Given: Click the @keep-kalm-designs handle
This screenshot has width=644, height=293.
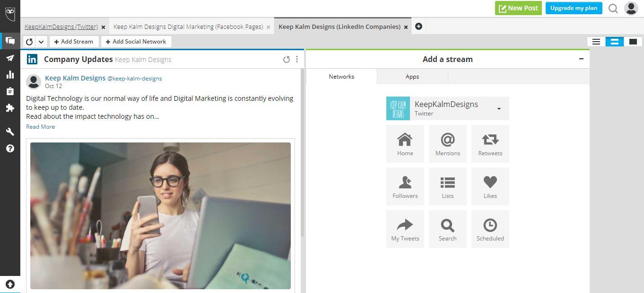Looking at the screenshot, I should [x=135, y=79].
